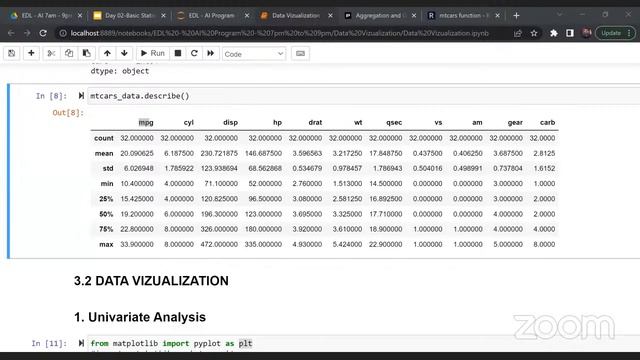Click the browser Update button

[616, 33]
